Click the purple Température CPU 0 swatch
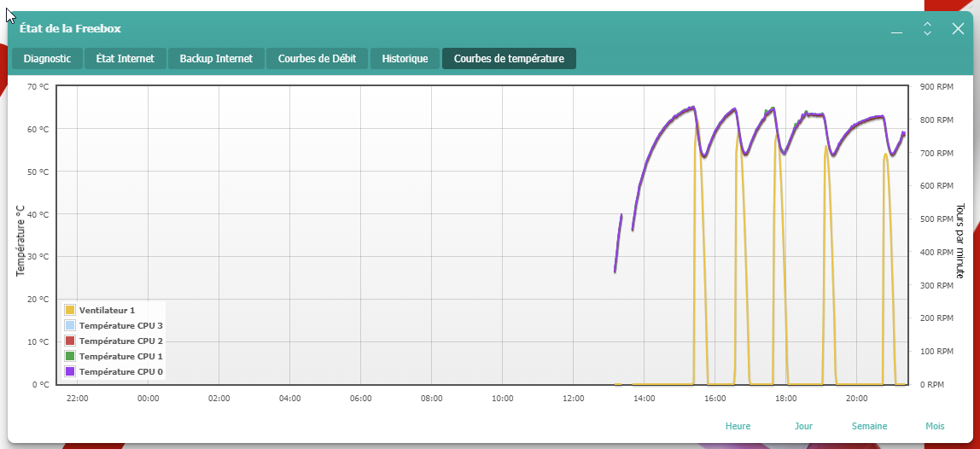This screenshot has height=449, width=980. click(70, 371)
